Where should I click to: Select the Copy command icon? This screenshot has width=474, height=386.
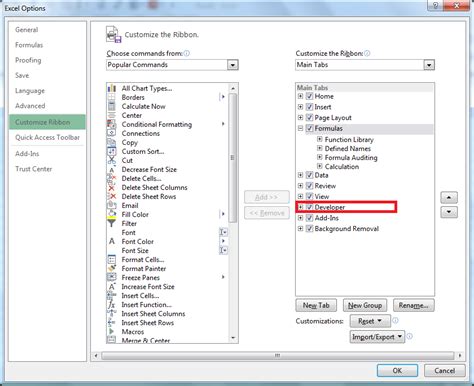pos(112,142)
